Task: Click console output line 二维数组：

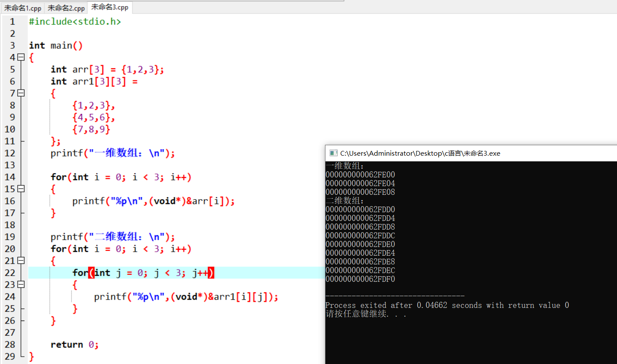Action: pyautogui.click(x=345, y=200)
